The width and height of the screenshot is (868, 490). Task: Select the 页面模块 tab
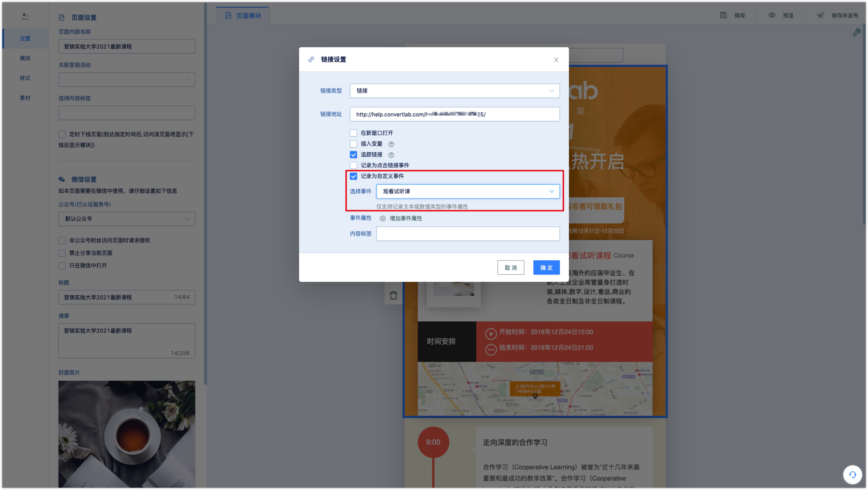tap(243, 16)
